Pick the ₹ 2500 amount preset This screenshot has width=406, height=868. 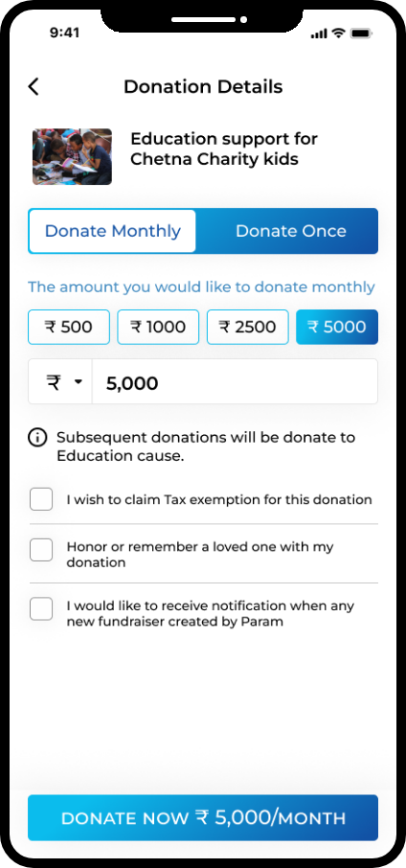[248, 327]
